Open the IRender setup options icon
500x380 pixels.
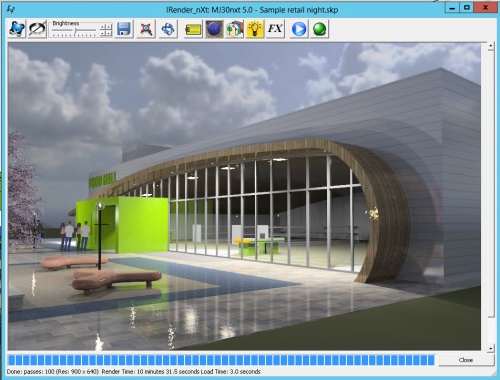click(17, 29)
